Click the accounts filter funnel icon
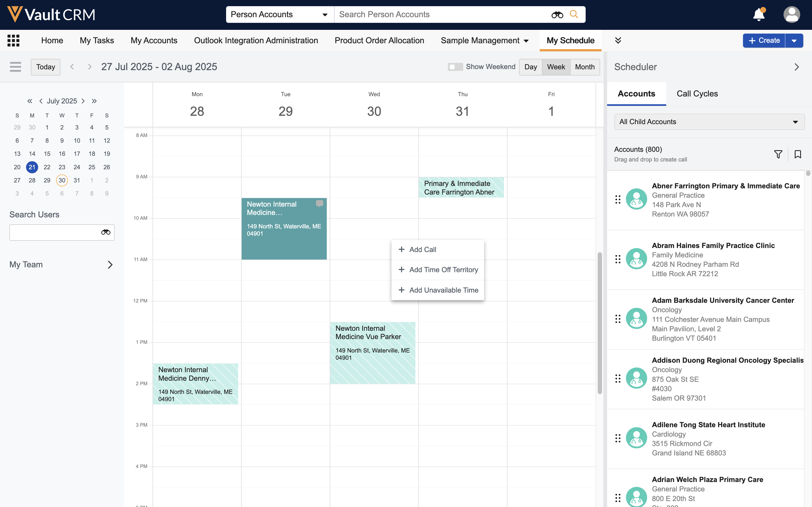This screenshot has width=812, height=507. tap(778, 154)
